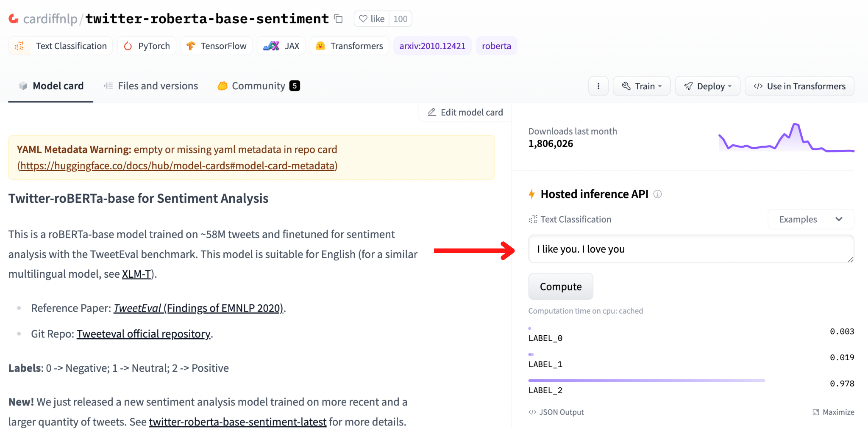Select the Transformers library tag

pos(349,46)
